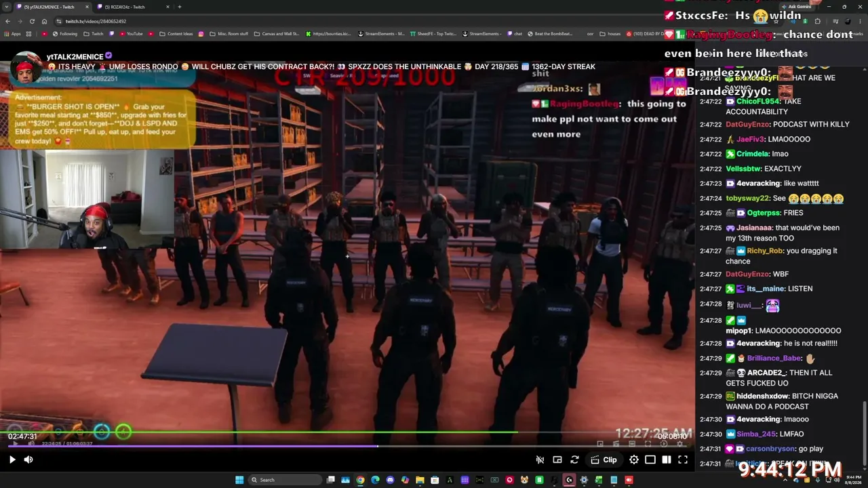Collapse chat with the side panel icon
868x488 pixels.
(667, 460)
